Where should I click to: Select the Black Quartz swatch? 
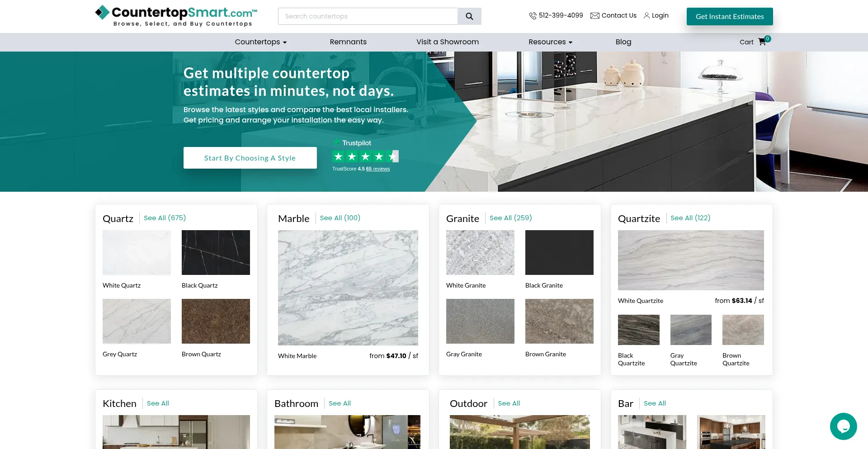tap(216, 252)
